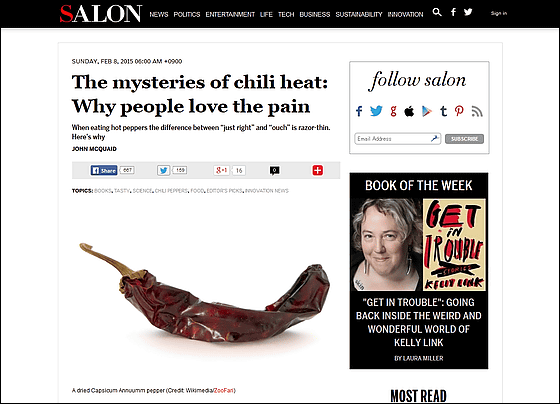The image size is (560, 404).
Task: Open the Get in Trouble book thumbnail
Action: click(x=454, y=245)
